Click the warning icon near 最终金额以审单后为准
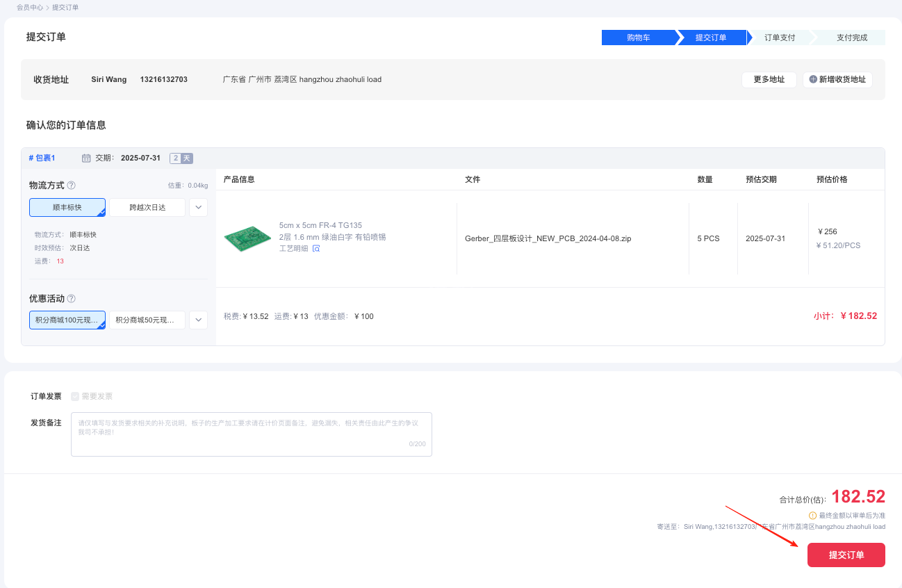 (x=812, y=516)
